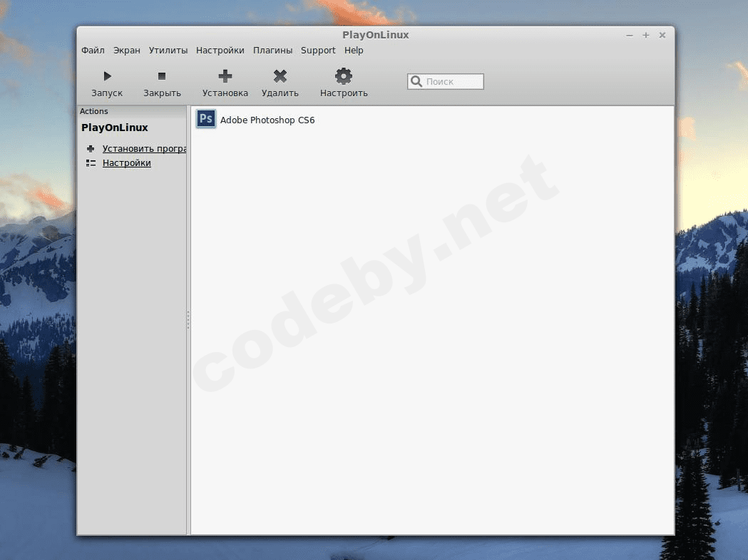Open the Help menu
Viewport: 748px width, 560px height.
354,51
